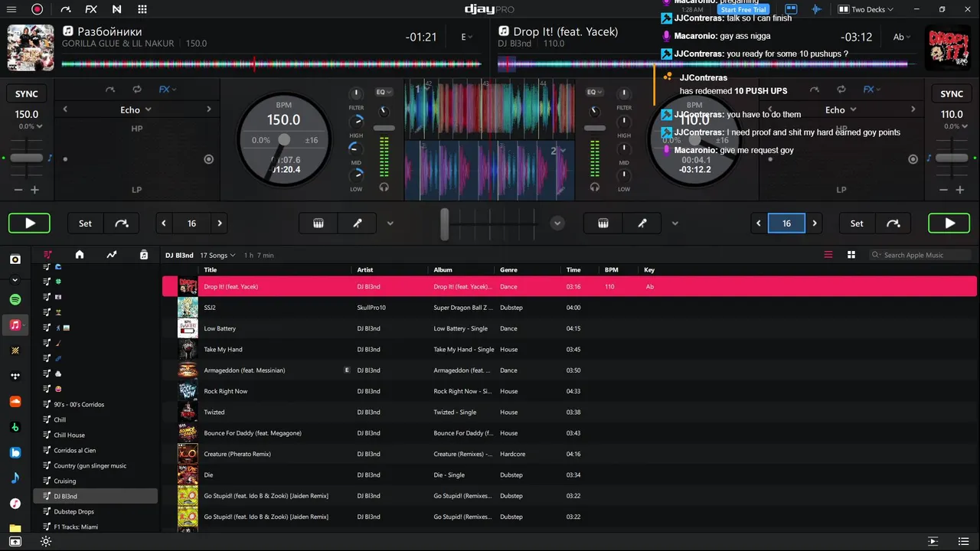
Task: Open the Automix icon in top toolbar
Action: (x=65, y=9)
